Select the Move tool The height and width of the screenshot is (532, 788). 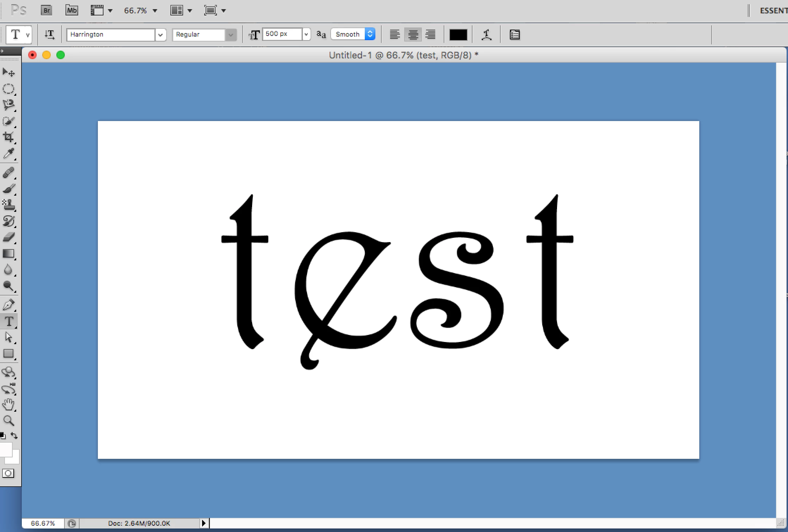(8, 72)
